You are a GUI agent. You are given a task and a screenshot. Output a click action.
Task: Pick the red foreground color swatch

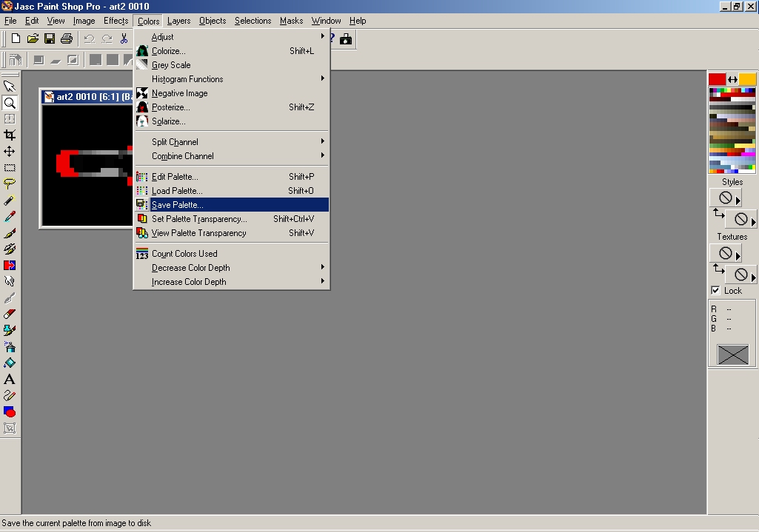click(x=717, y=79)
